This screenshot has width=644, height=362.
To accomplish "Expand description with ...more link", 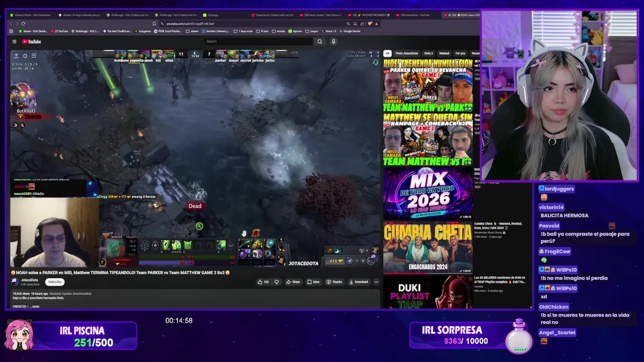I will [x=34, y=307].
